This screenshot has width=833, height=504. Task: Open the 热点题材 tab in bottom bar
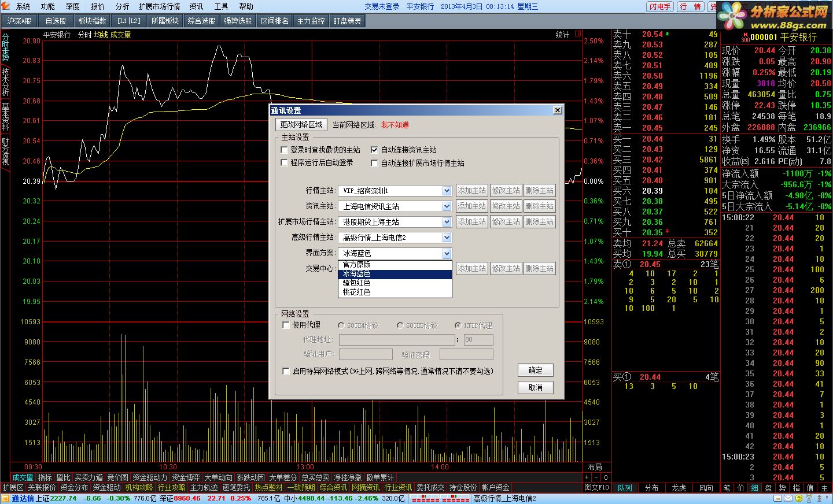tap(269, 488)
